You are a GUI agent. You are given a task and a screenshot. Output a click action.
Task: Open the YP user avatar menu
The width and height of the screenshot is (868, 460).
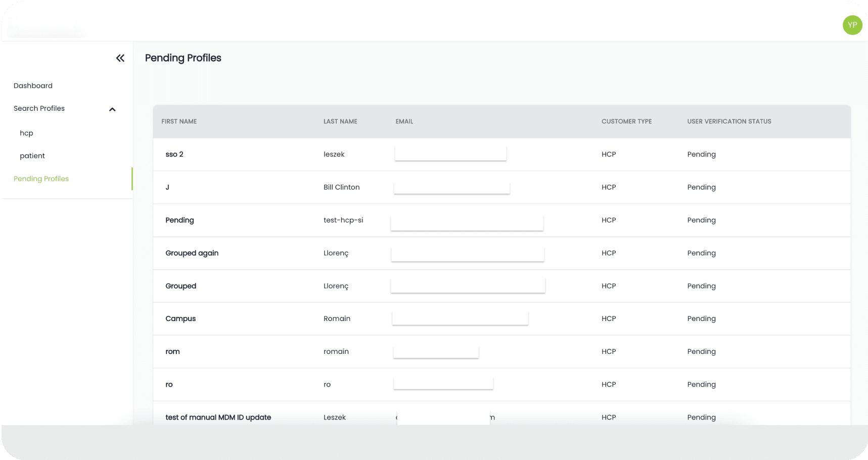click(852, 25)
